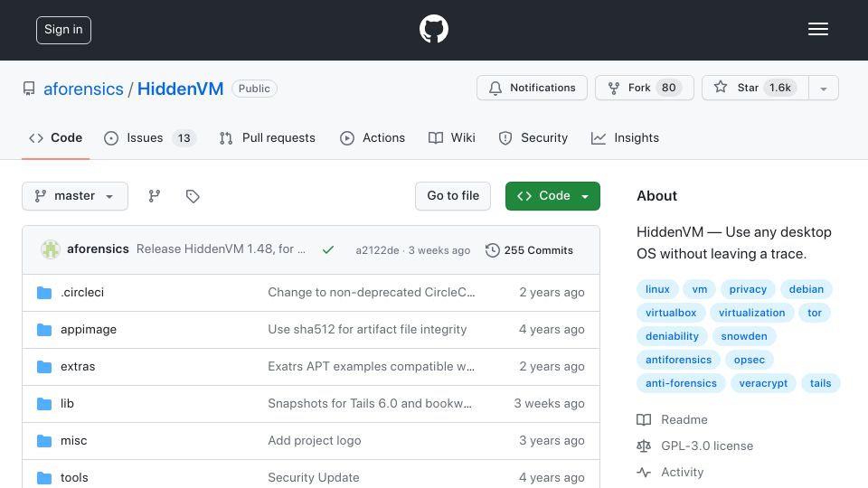View branches via the branch icon

coord(155,196)
